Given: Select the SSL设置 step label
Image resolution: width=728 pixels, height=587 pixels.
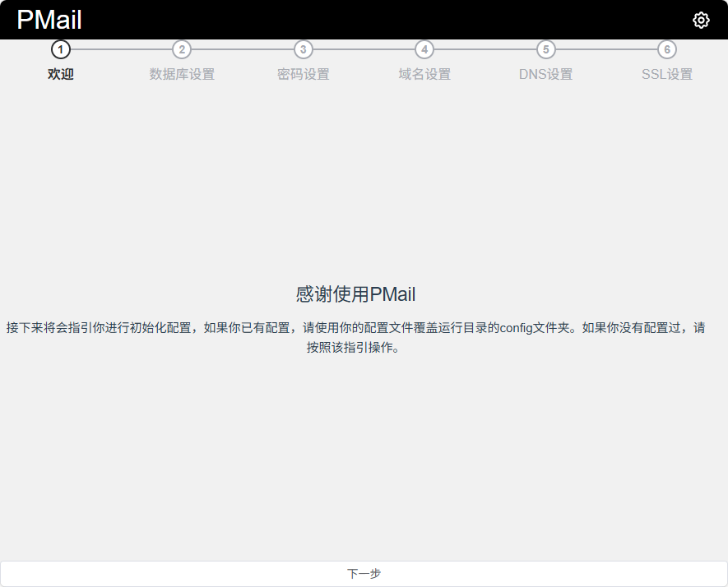Looking at the screenshot, I should click(667, 74).
